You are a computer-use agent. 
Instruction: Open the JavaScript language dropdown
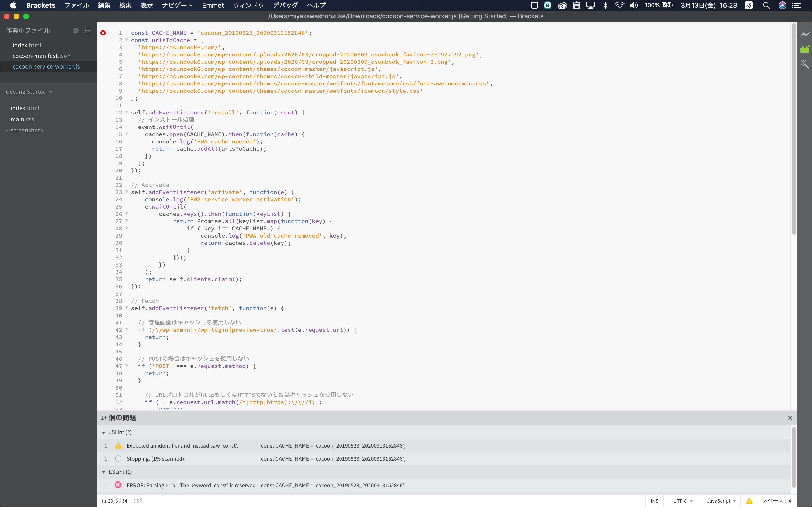(721, 501)
